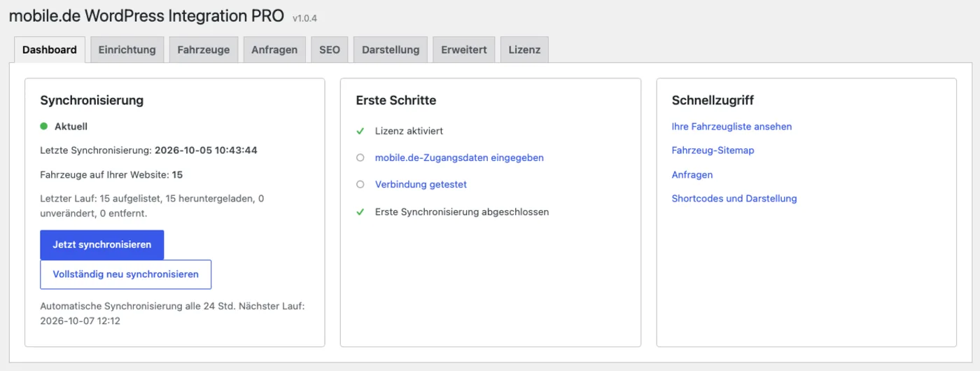Click the Aktuell status text

(x=71, y=127)
